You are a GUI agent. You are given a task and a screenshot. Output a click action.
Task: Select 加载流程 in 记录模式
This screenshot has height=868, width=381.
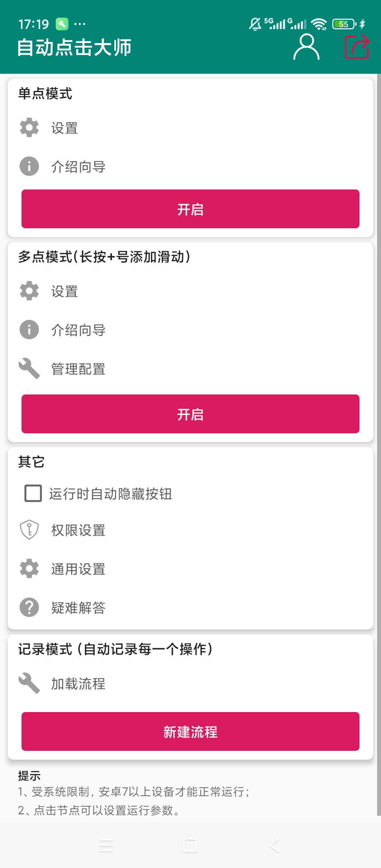(190, 683)
